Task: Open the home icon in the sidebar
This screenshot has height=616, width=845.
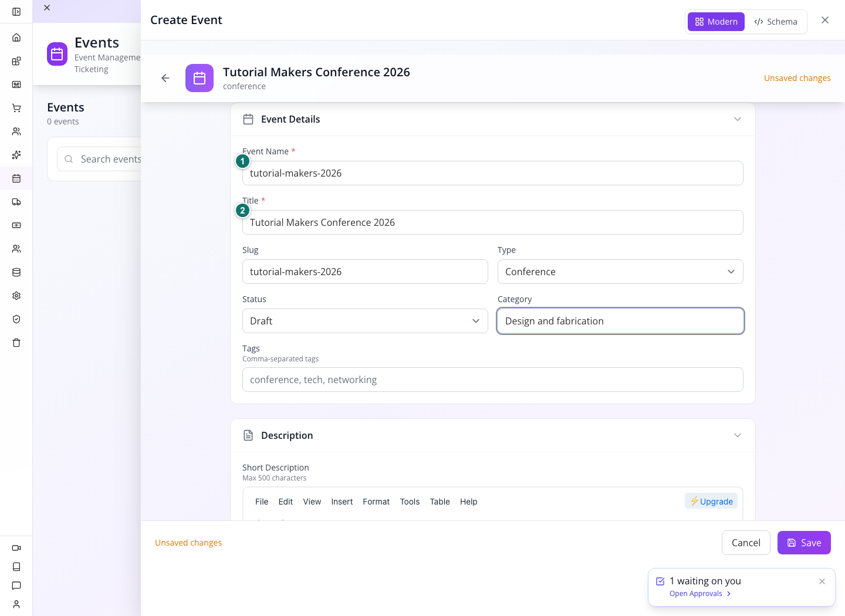Action: (16, 38)
